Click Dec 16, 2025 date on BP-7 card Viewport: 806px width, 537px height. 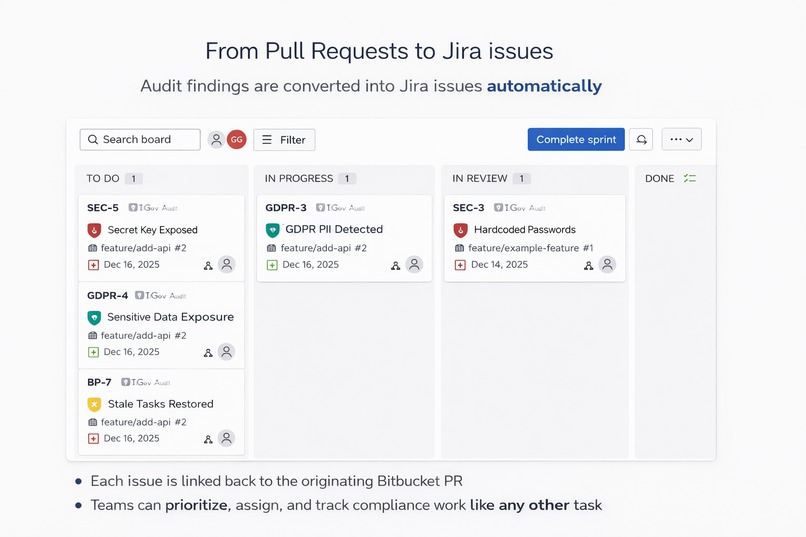tap(132, 438)
